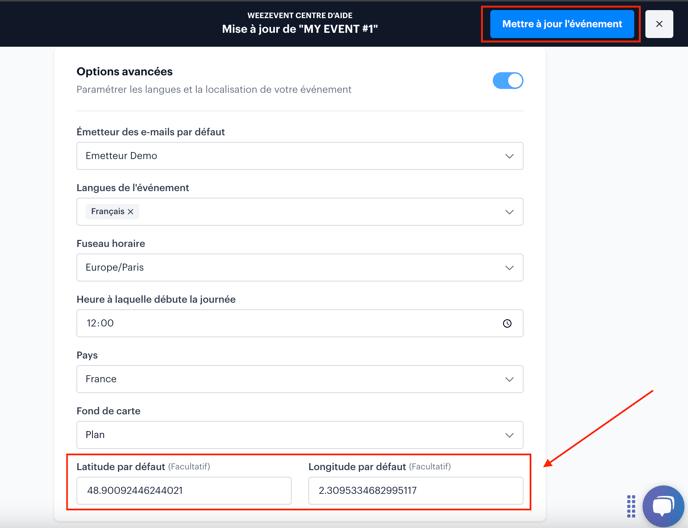Click Mettre à jour l'événement button
This screenshot has height=528, width=688.
[562, 24]
